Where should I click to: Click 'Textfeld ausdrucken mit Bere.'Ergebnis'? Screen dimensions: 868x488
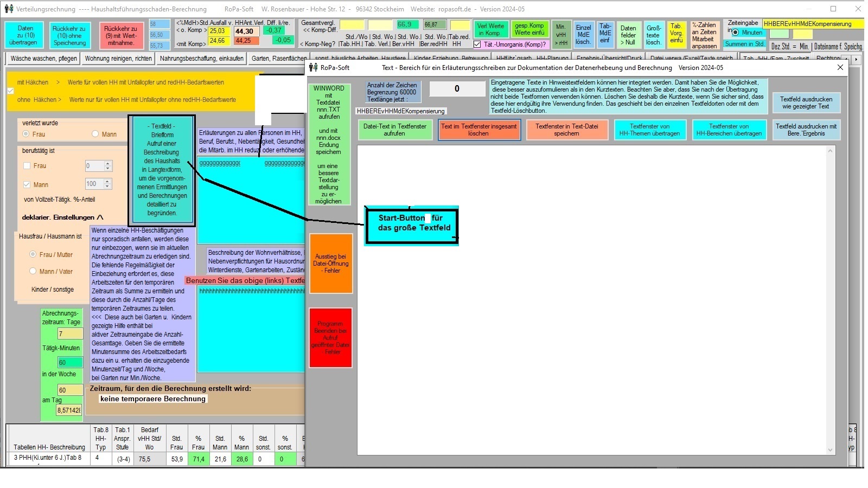806,130
